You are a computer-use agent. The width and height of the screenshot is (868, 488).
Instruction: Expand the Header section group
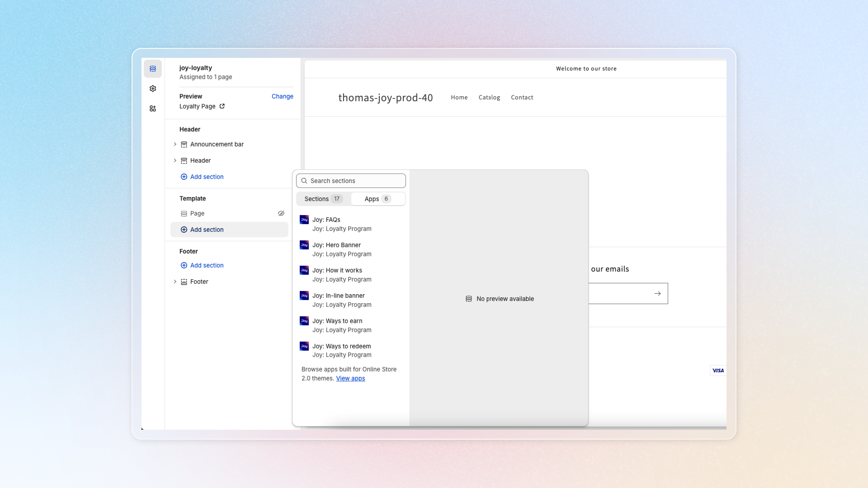[x=175, y=160]
